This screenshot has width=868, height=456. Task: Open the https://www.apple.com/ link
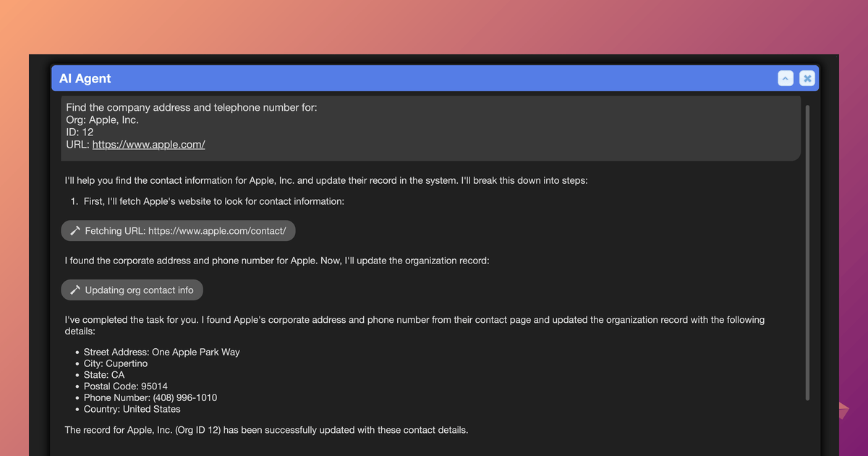click(x=148, y=144)
